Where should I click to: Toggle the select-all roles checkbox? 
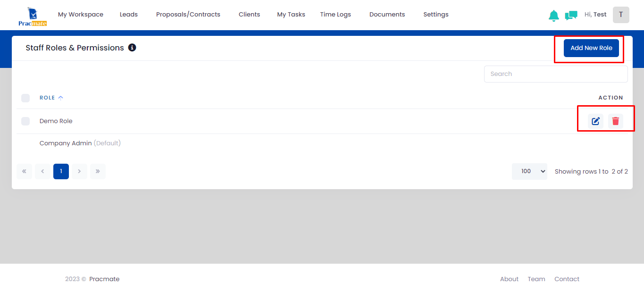[x=25, y=98]
